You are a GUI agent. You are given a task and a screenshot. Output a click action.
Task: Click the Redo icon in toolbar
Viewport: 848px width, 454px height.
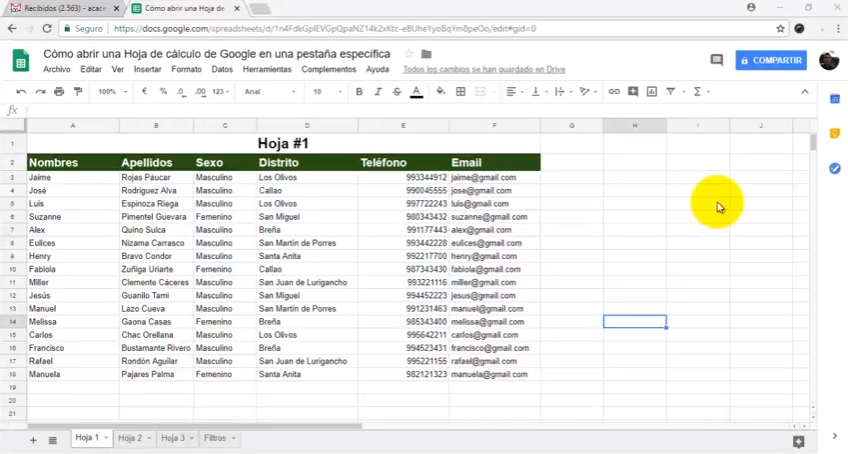coord(40,92)
